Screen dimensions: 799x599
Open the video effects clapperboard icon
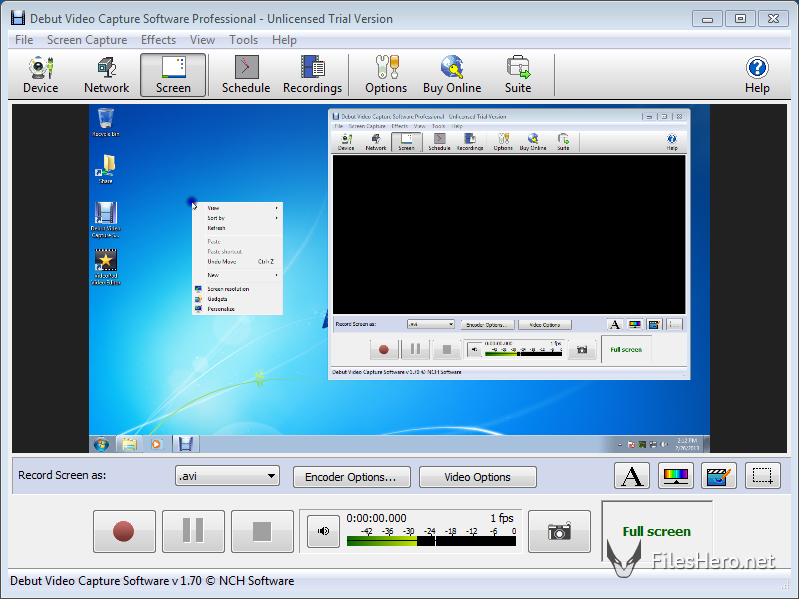pyautogui.click(x=718, y=476)
